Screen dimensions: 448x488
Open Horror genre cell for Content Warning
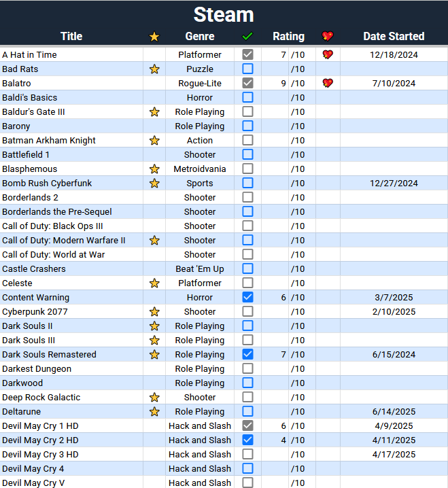pyautogui.click(x=200, y=297)
